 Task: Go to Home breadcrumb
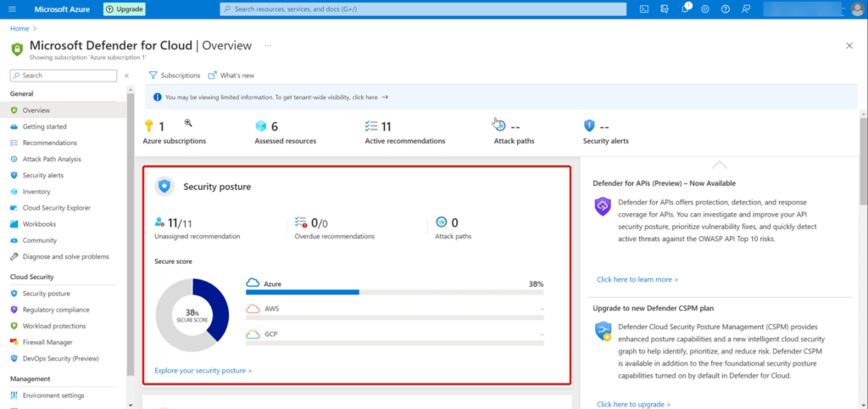coord(19,28)
